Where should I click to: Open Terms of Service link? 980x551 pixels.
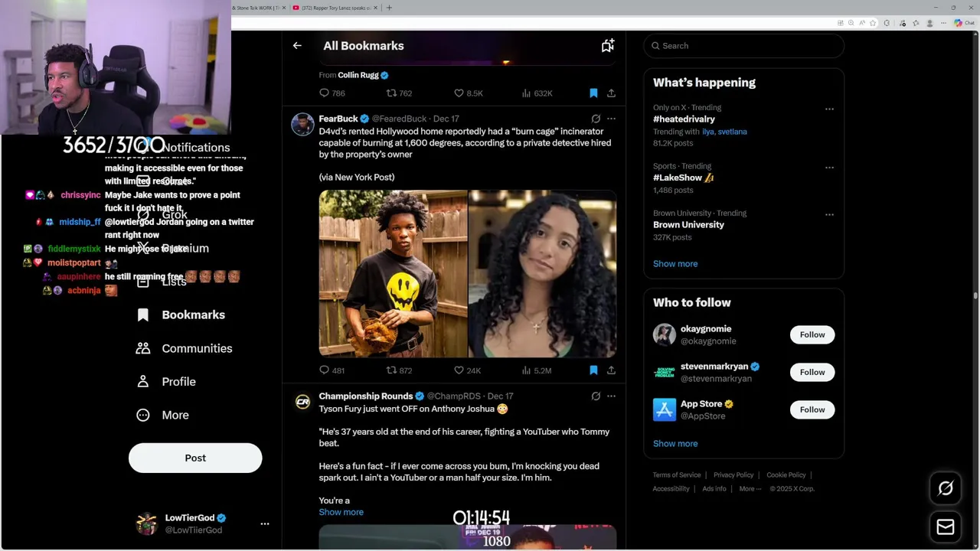pyautogui.click(x=677, y=475)
